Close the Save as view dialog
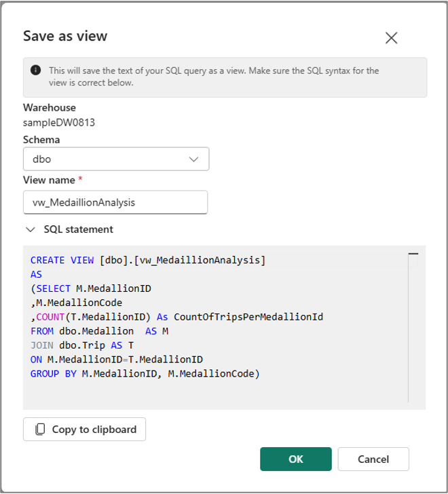The image size is (448, 494). [391, 38]
